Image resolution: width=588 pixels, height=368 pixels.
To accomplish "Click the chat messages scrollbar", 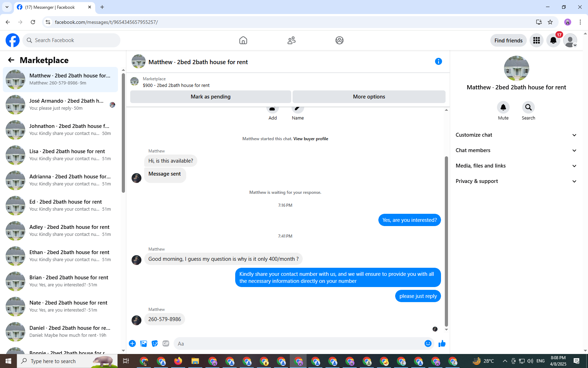I will coord(446,242).
